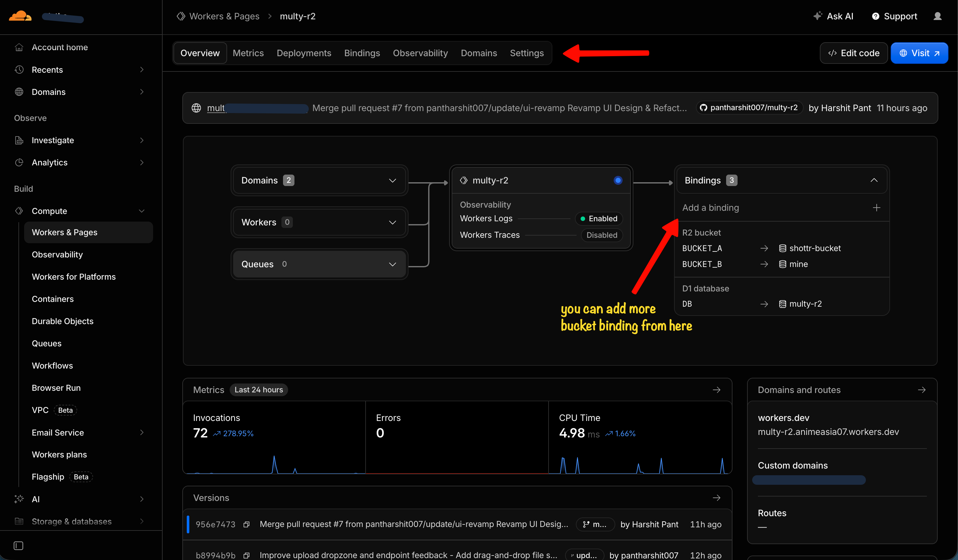Click the Cloudflare logo

(20, 16)
